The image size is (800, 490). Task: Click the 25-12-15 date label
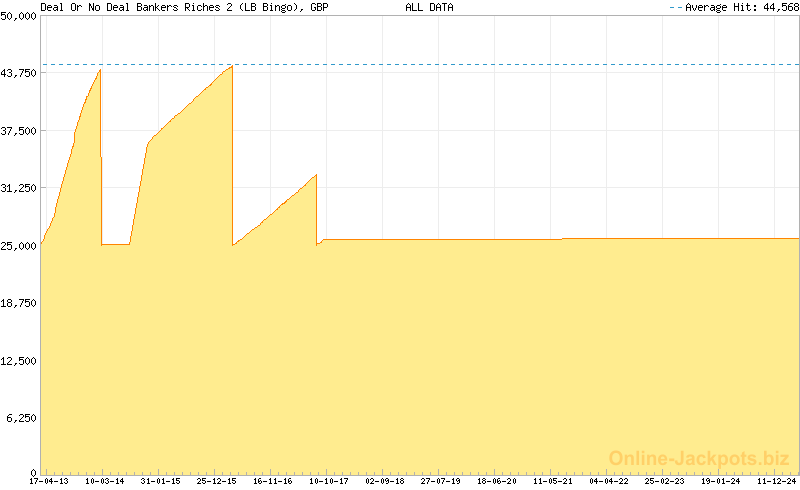point(217,481)
